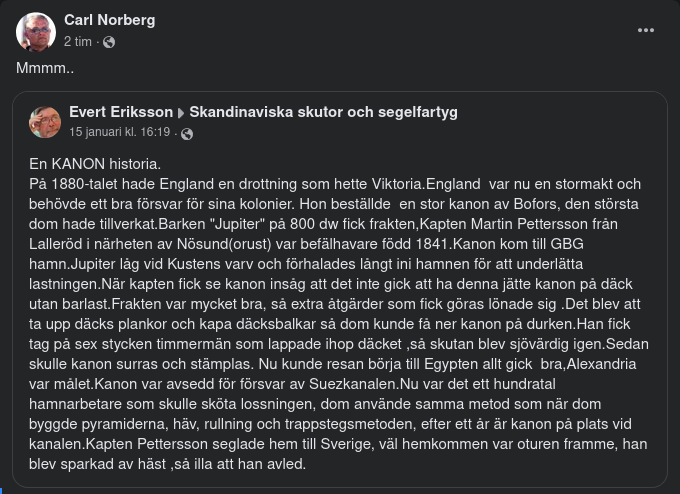Open Evert Eriksson's profile picture
680x494 pixels.
point(45,122)
